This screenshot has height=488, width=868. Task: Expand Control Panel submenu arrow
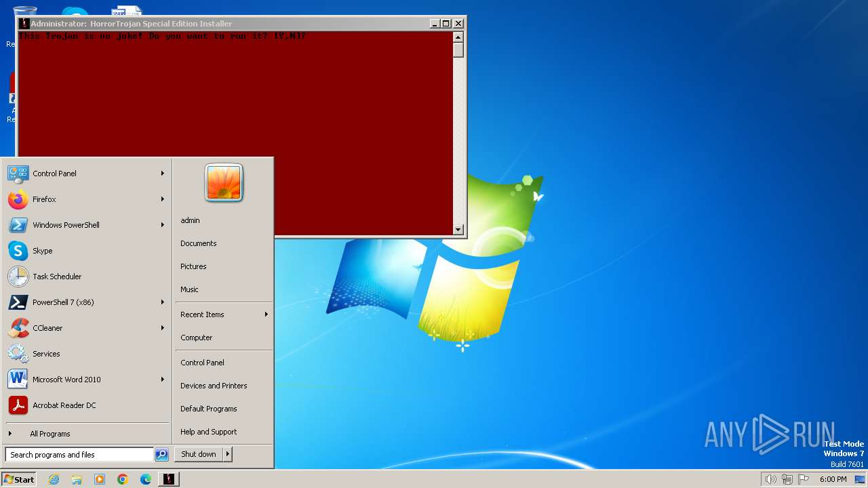(163, 174)
